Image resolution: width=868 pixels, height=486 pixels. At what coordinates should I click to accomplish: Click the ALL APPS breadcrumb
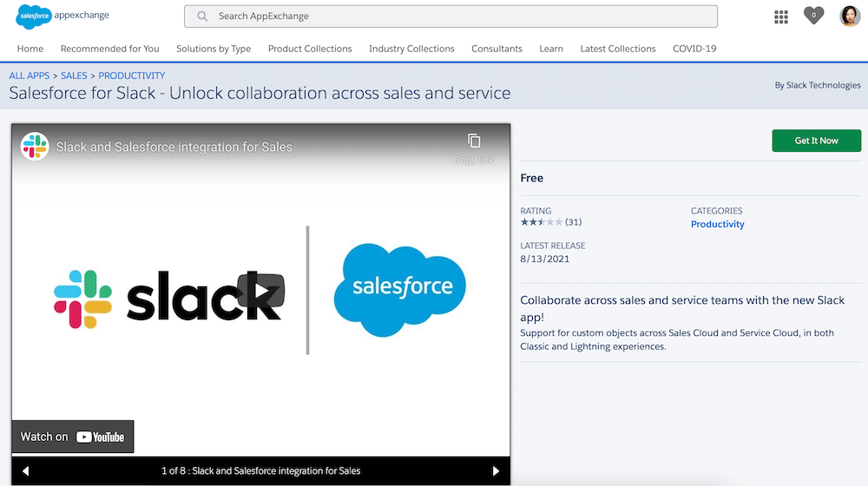pos(30,76)
